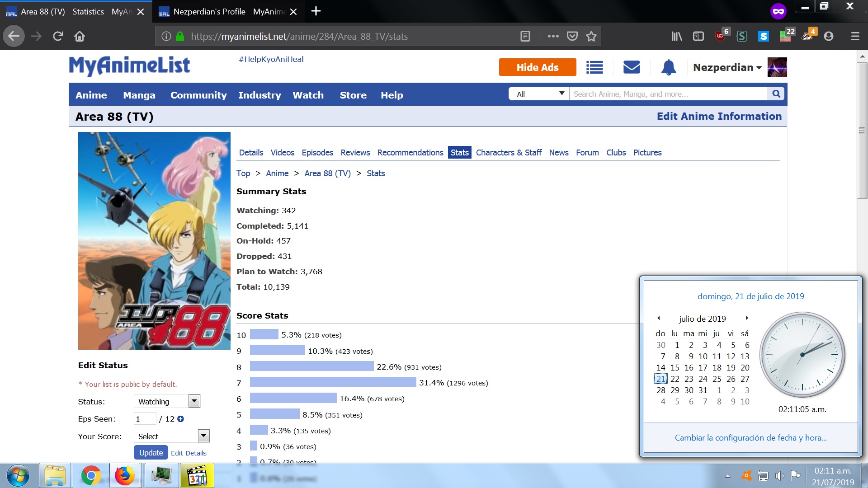Open messages envelope icon
Image resolution: width=868 pixels, height=488 pixels.
(x=632, y=67)
